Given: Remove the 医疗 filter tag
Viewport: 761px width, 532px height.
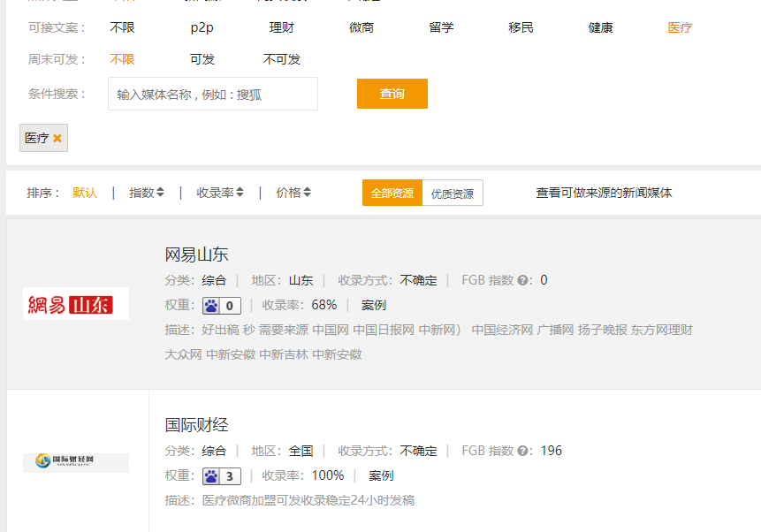Looking at the screenshot, I should (x=57, y=139).
